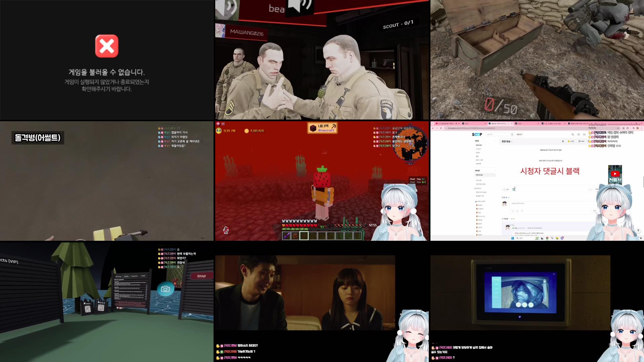Click the left speaker icon above MAWANG0216

[226, 8]
